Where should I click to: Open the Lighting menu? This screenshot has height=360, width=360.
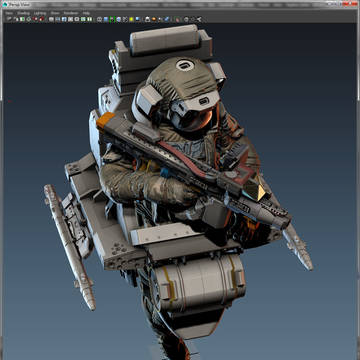pyautogui.click(x=40, y=13)
